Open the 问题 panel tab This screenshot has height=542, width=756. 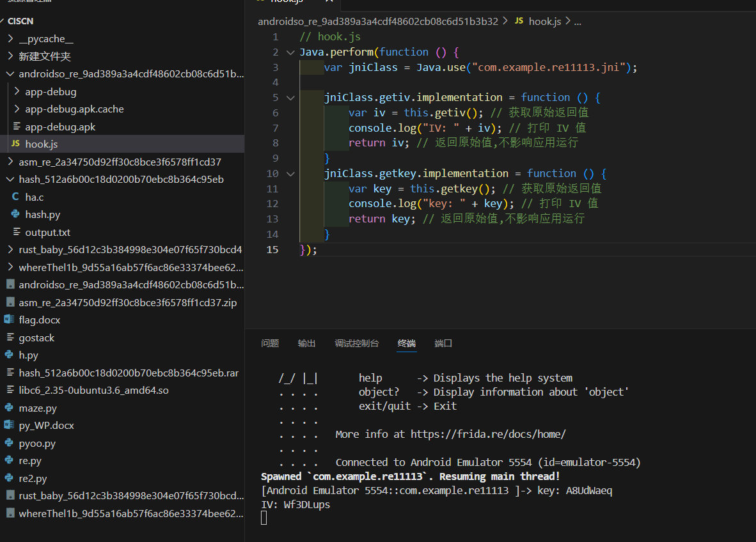pyautogui.click(x=270, y=343)
